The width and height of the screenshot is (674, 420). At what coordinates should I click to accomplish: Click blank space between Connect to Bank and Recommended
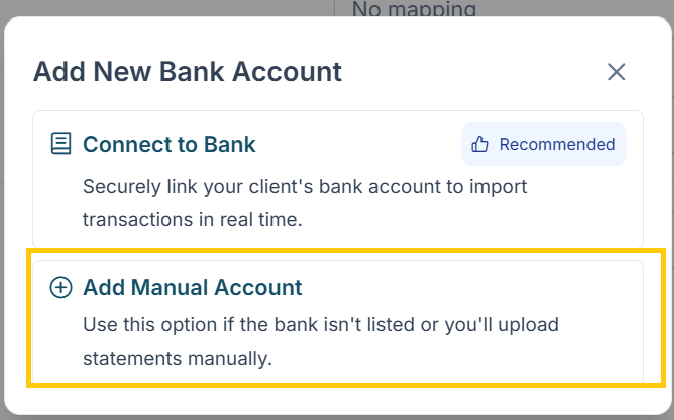click(x=360, y=144)
